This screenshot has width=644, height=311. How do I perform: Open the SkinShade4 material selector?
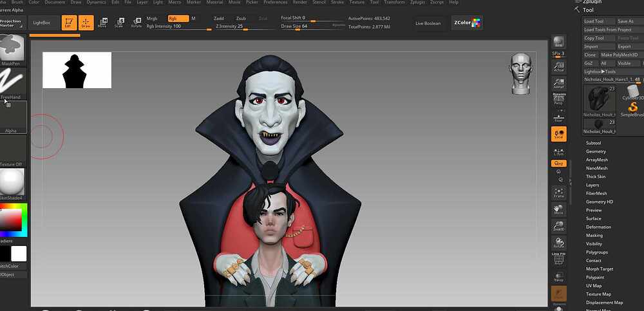click(12, 184)
